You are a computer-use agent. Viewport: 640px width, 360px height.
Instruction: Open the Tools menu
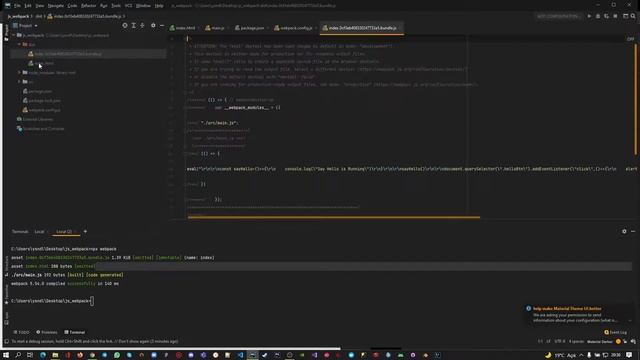pos(116,6)
